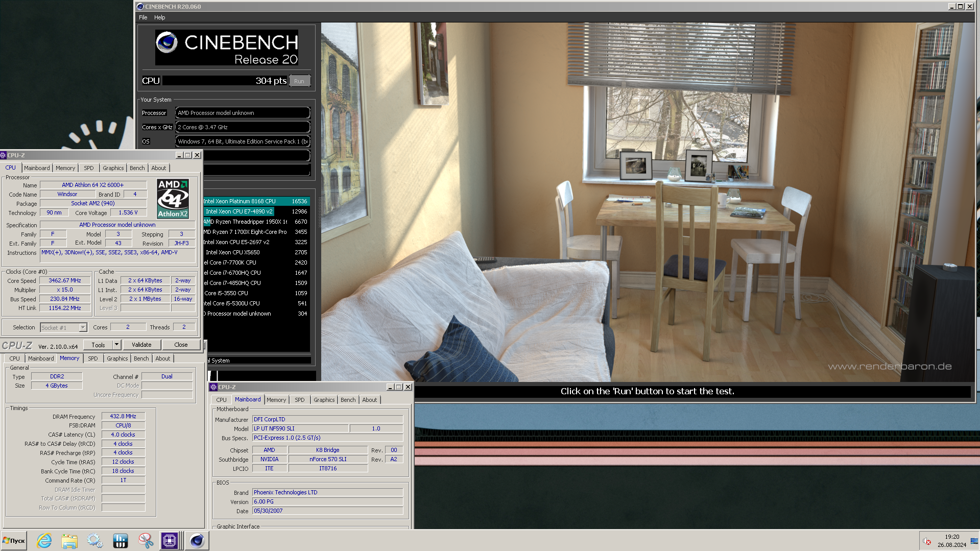Click the Cinebench Release 20 logo banner

coord(227,47)
